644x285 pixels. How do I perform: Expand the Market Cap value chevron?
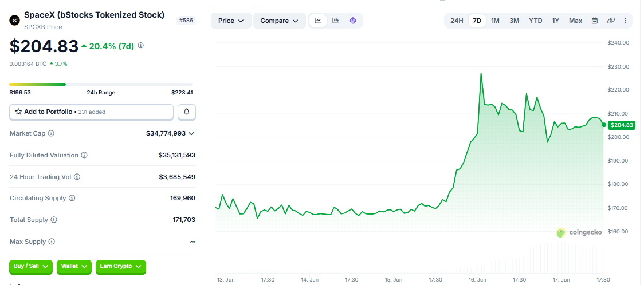pos(191,134)
